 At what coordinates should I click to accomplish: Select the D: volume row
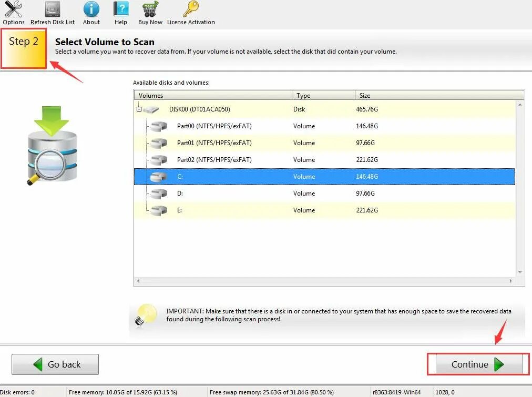tap(325, 194)
